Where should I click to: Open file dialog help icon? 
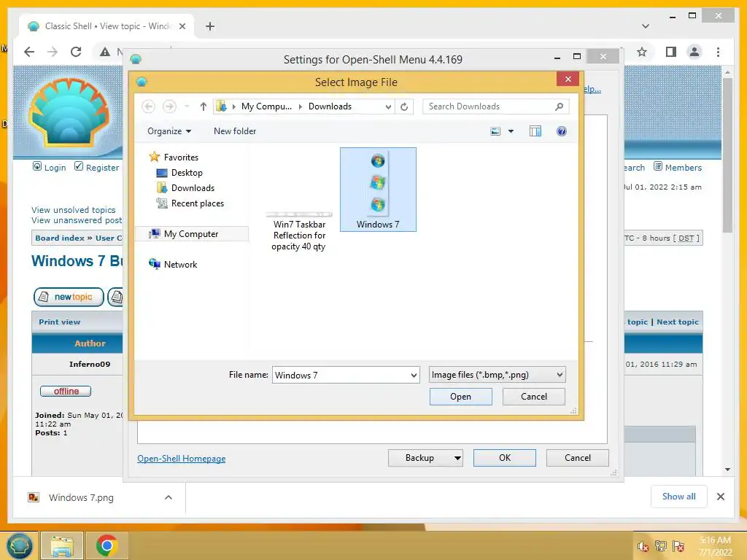click(562, 131)
